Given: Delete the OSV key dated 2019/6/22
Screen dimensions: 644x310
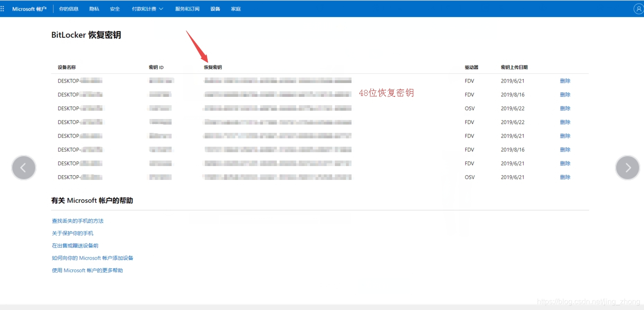Looking at the screenshot, I should (x=565, y=108).
